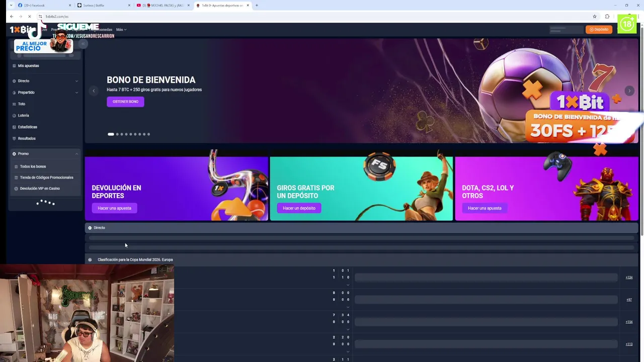Click the Toto icon in sidebar
This screenshot has width=644, height=362.
coord(14,104)
